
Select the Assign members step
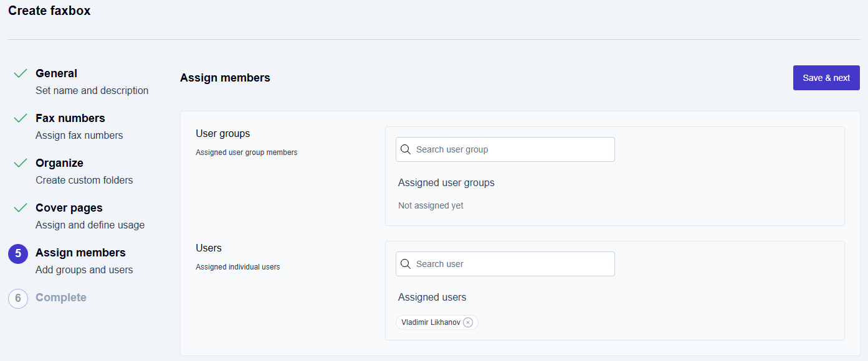tap(80, 253)
